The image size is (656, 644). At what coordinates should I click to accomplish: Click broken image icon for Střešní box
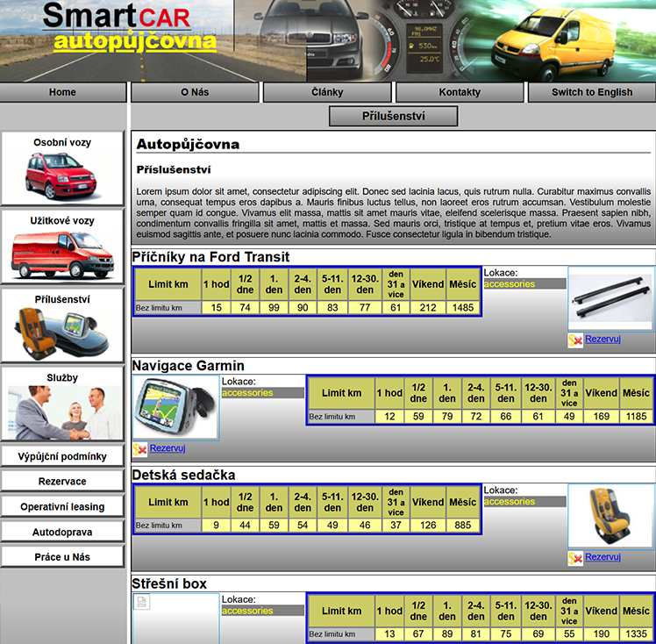coord(141,602)
